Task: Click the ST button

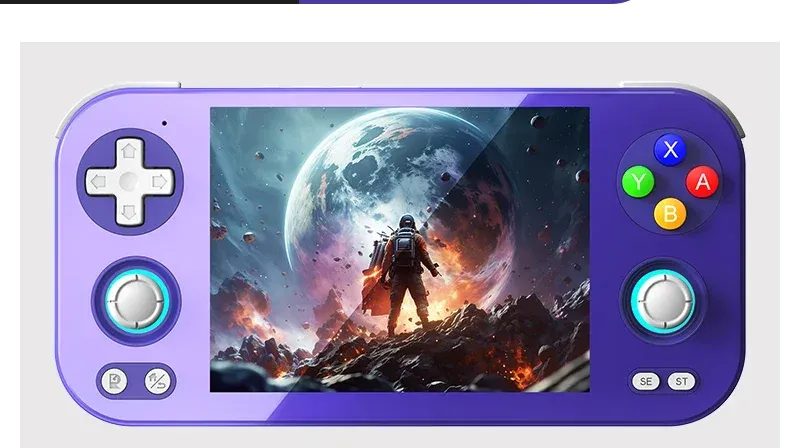Action: click(x=682, y=381)
